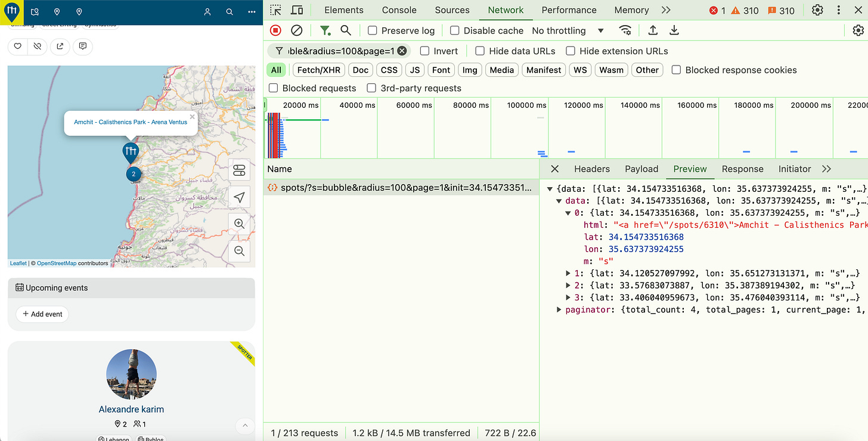Open the Response tab for the request

pos(742,169)
